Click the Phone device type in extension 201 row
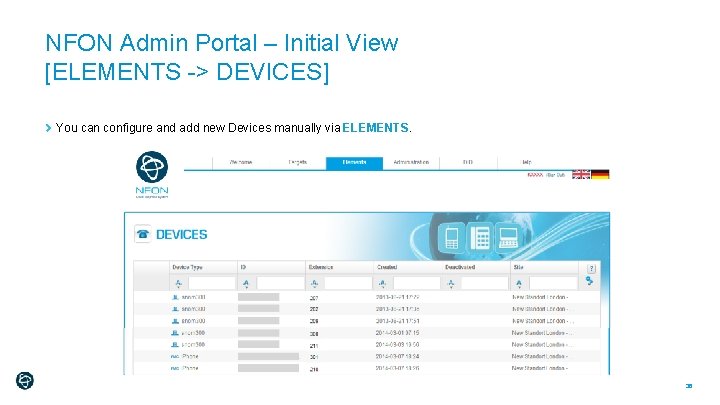The width and height of the screenshot is (720, 405). 190,356
